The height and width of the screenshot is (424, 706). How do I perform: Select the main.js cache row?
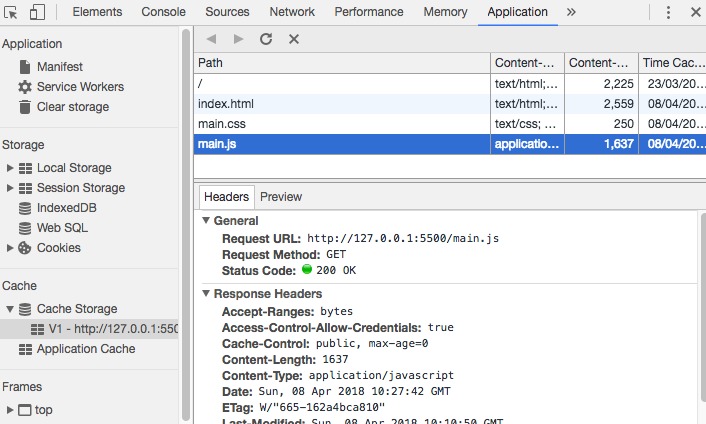point(450,144)
